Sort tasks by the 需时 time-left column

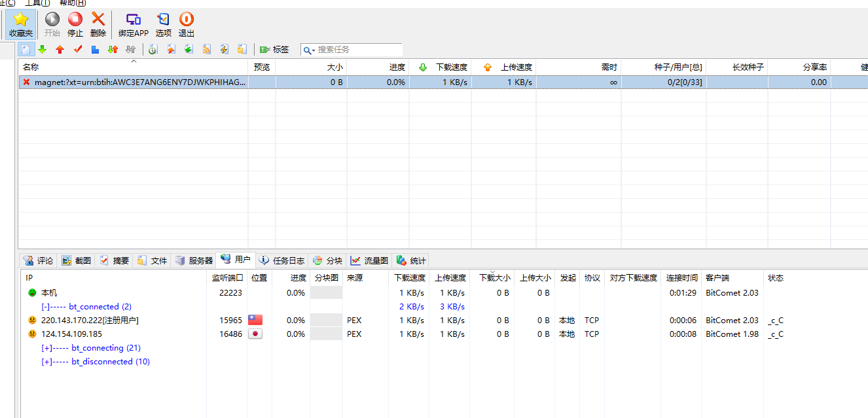coord(579,67)
